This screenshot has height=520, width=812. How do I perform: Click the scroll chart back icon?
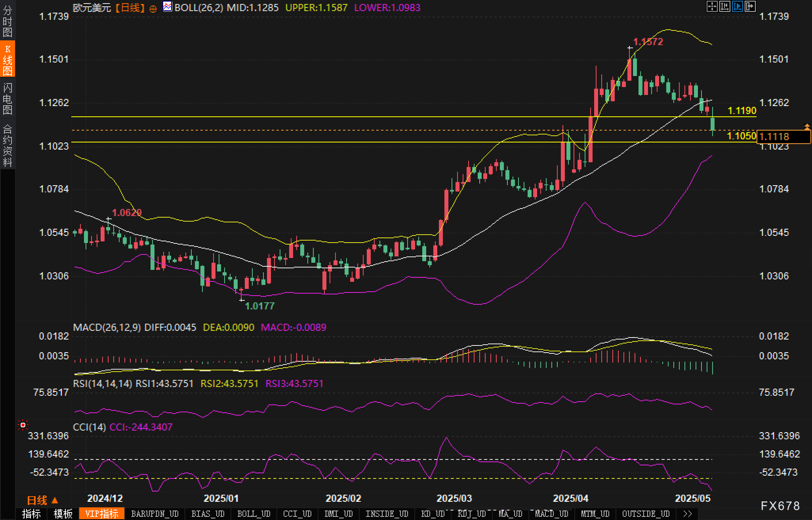tap(724, 6)
